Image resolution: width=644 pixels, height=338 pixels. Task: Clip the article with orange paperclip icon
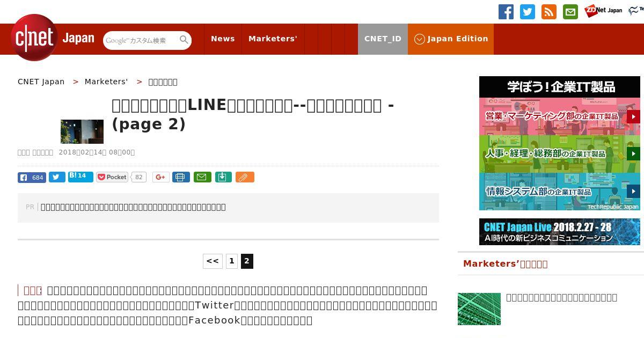245,177
